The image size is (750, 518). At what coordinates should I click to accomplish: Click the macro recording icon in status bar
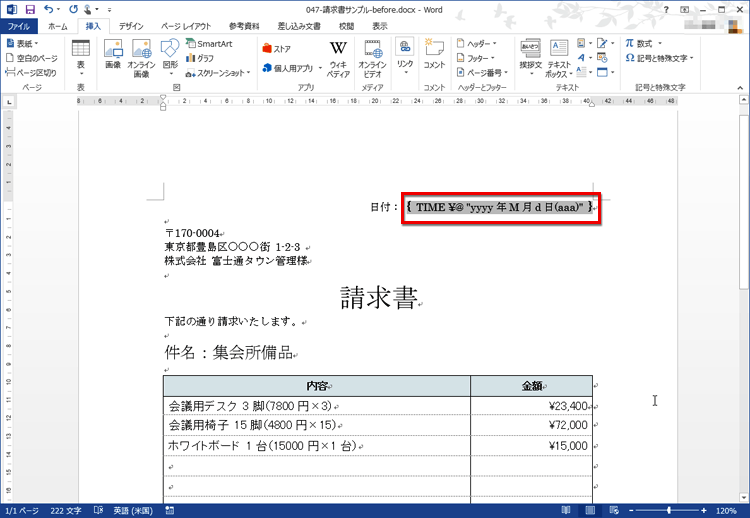coord(169,510)
